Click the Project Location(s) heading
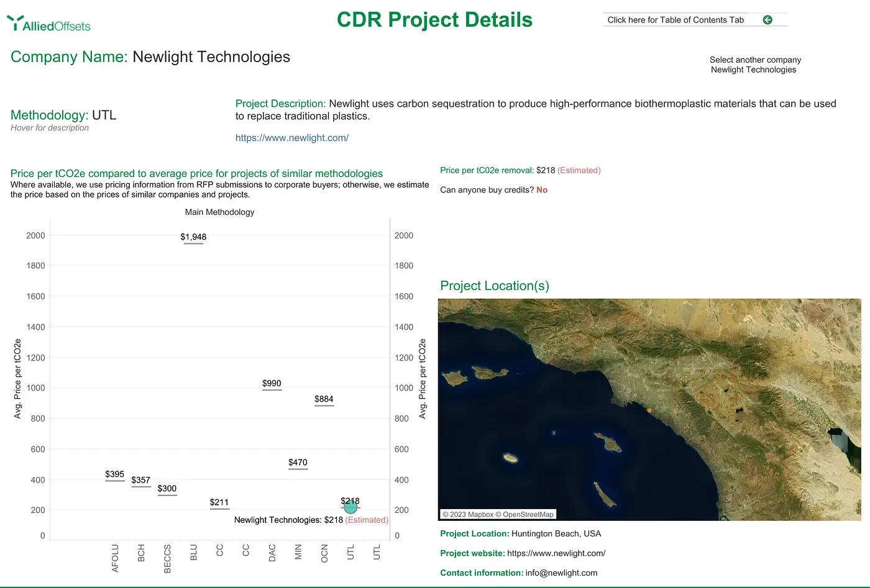 pos(495,286)
